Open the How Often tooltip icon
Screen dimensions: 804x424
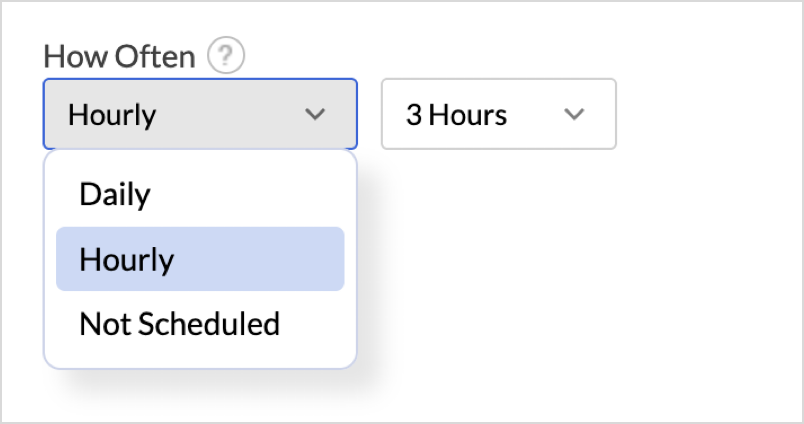coord(225,57)
